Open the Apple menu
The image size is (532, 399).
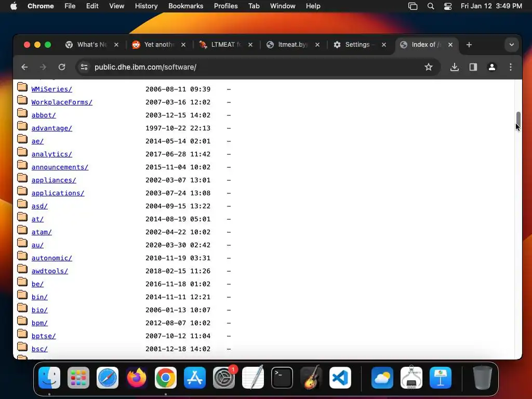(14, 6)
